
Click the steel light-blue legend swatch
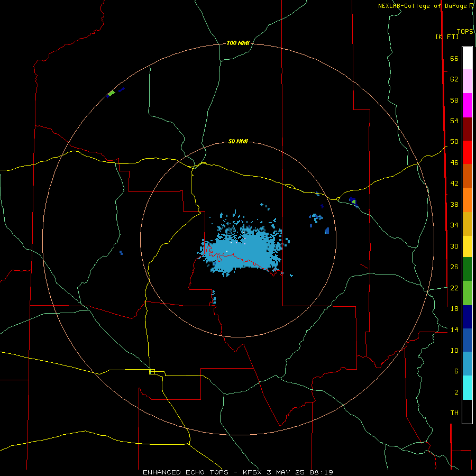(x=467, y=364)
